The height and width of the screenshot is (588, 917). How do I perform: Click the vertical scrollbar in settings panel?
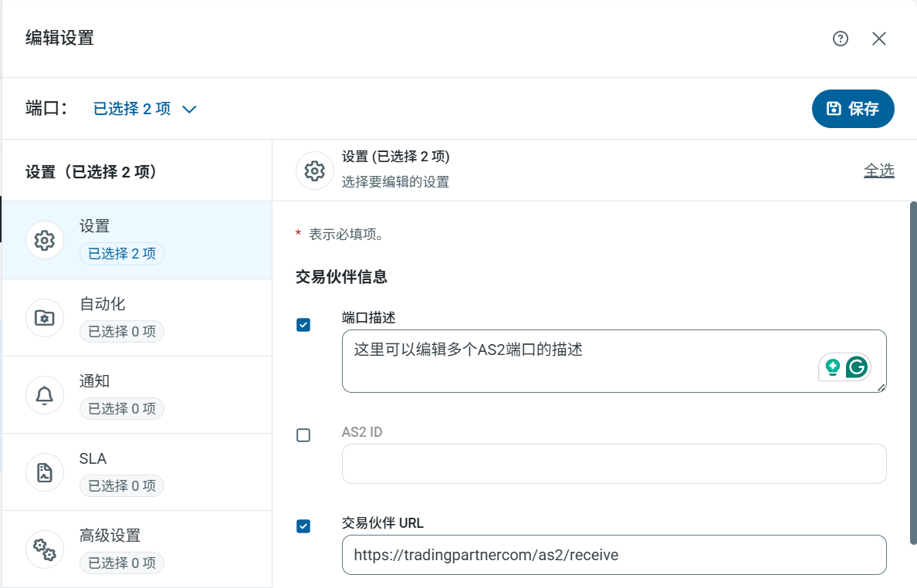click(x=913, y=370)
